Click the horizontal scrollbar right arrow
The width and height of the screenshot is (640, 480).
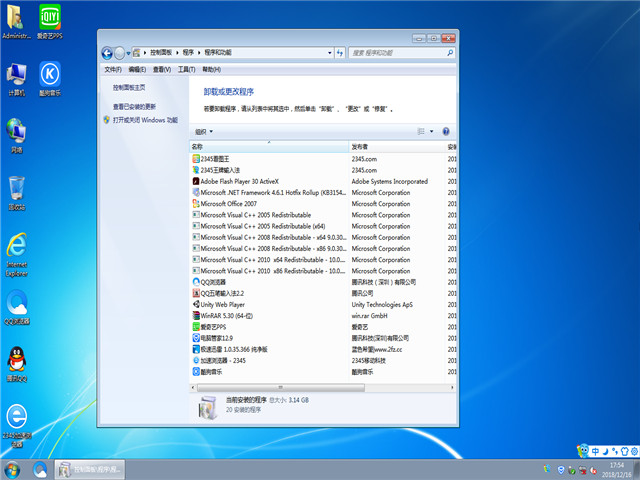(x=452, y=387)
